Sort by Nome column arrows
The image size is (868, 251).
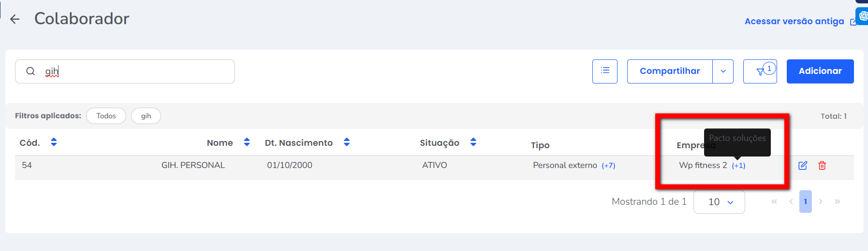(x=247, y=142)
